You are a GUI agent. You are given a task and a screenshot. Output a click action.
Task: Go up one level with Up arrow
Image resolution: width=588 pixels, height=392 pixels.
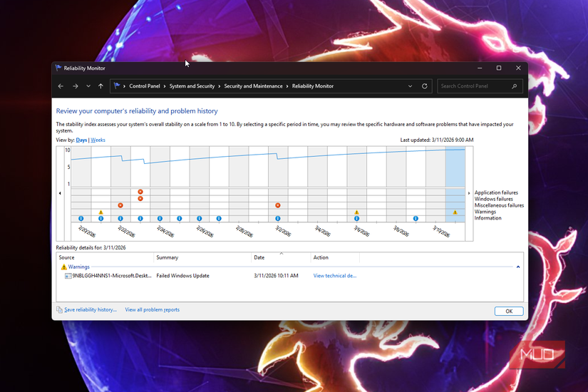[100, 86]
